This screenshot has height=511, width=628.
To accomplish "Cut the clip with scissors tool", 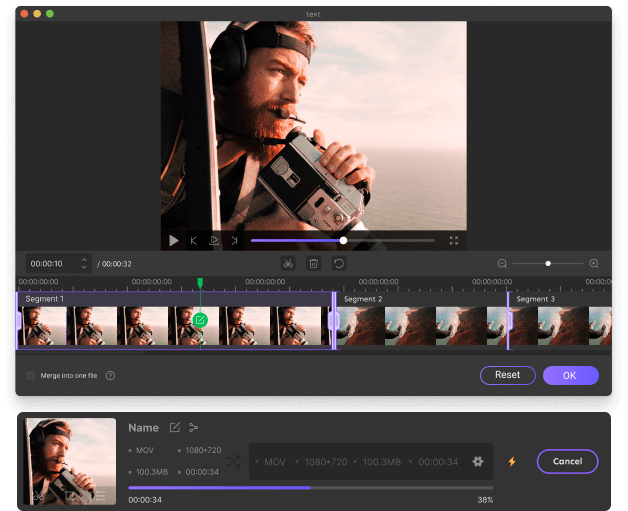I will 288,264.
